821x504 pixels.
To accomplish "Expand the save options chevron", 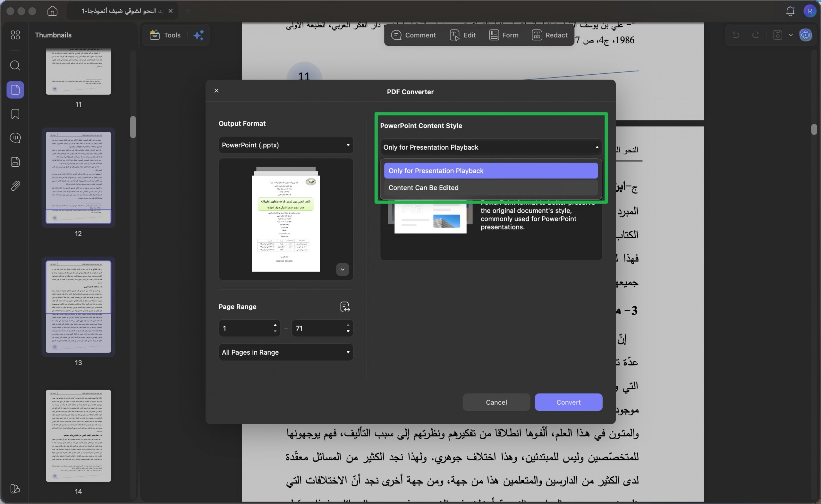I will pyautogui.click(x=791, y=35).
